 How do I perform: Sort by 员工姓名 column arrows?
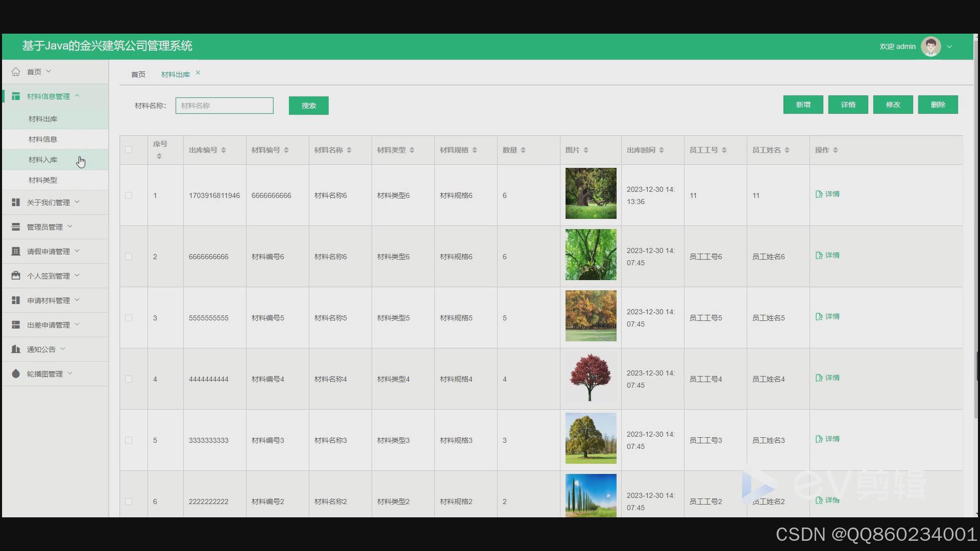787,150
